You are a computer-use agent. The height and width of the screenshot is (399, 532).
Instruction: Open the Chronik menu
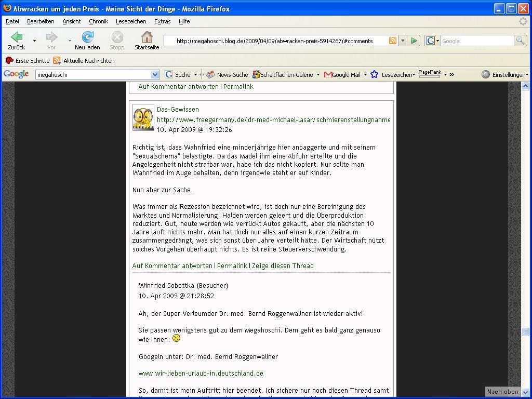pos(98,21)
